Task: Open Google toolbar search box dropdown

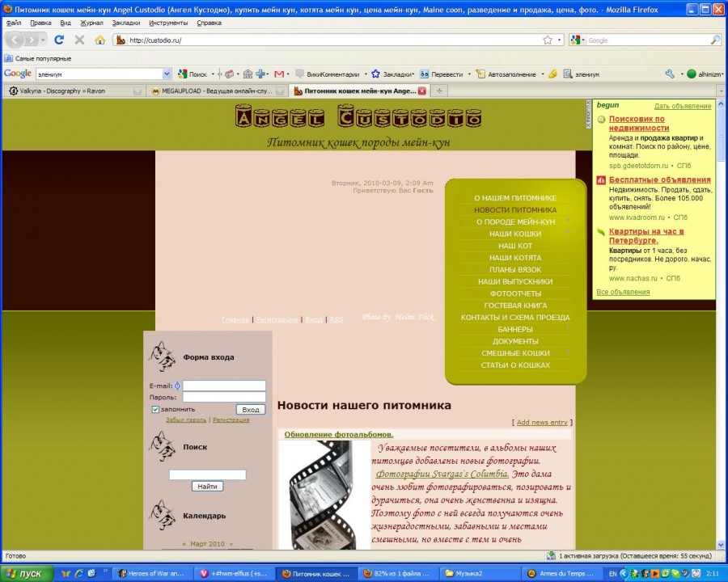Action: point(167,74)
